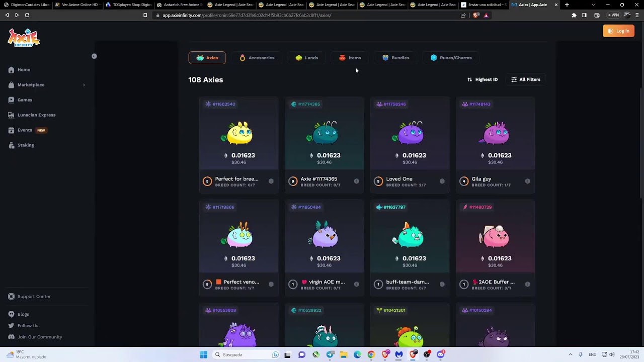The height and width of the screenshot is (362, 644).
Task: Click the Lunacian Express sidebar icon
Action: (11, 115)
